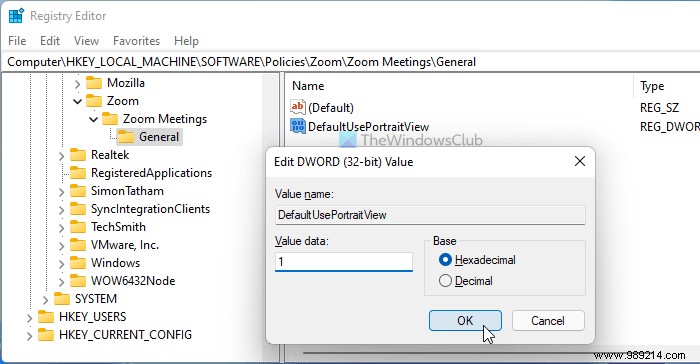The image size is (700, 364).
Task: Close the Edit DWORD dialog
Action: tap(580, 161)
